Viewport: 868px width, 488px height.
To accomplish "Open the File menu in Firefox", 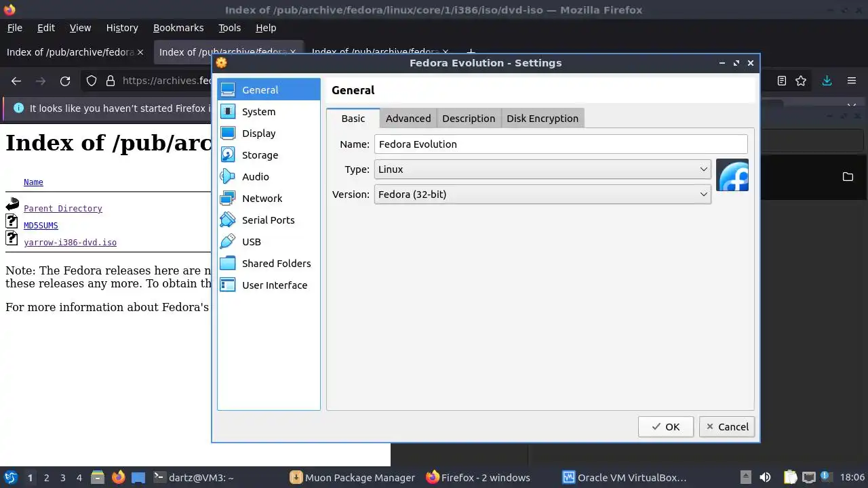I will coord(15,28).
